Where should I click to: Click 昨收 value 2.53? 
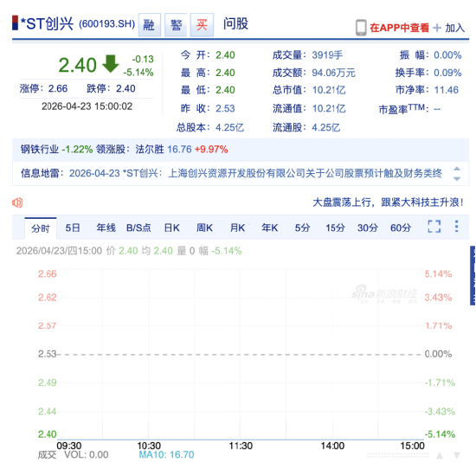pyautogui.click(x=225, y=108)
